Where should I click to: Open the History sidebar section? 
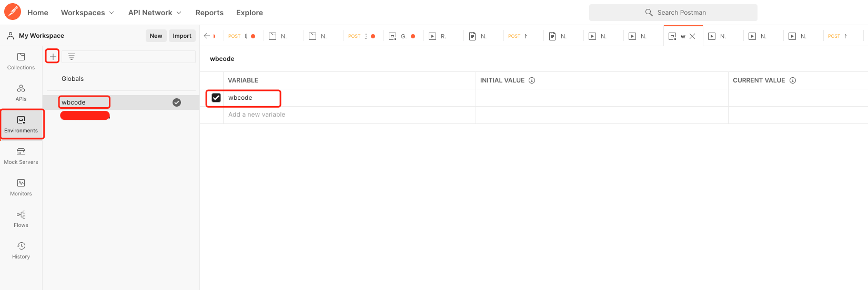[x=21, y=251]
